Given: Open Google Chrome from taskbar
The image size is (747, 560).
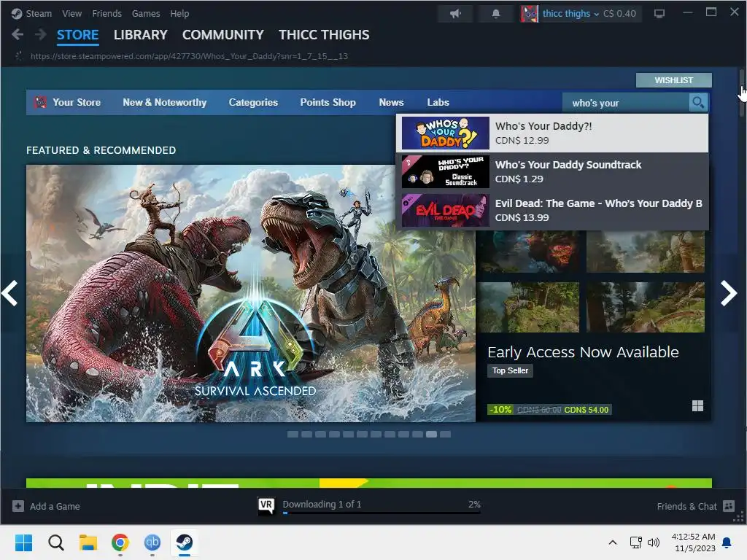Looking at the screenshot, I should (120, 542).
